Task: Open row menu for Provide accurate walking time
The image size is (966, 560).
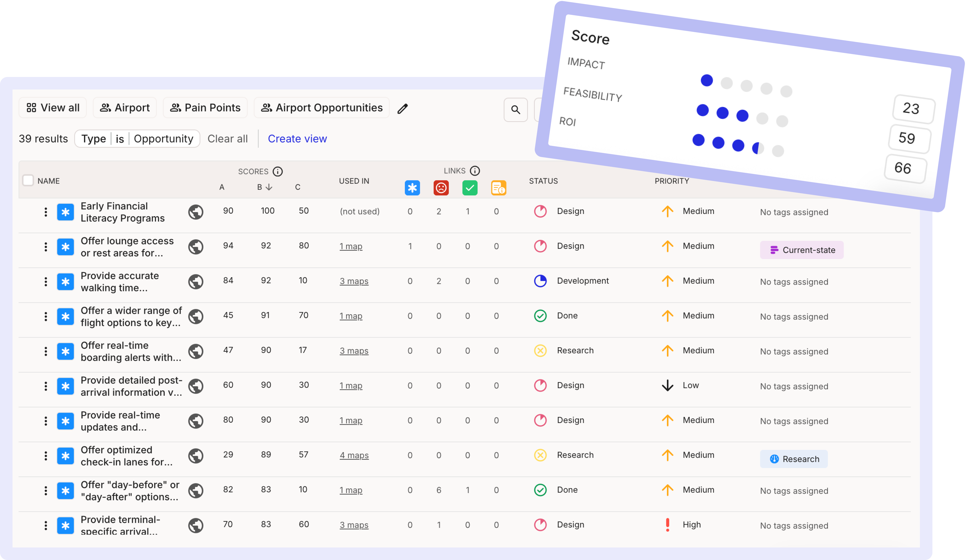Action: coord(46,282)
